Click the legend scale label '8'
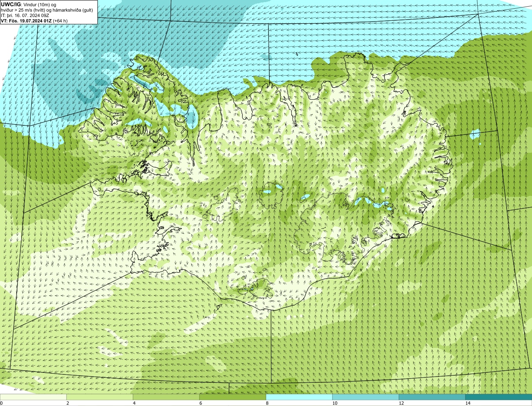 [x=267, y=403]
